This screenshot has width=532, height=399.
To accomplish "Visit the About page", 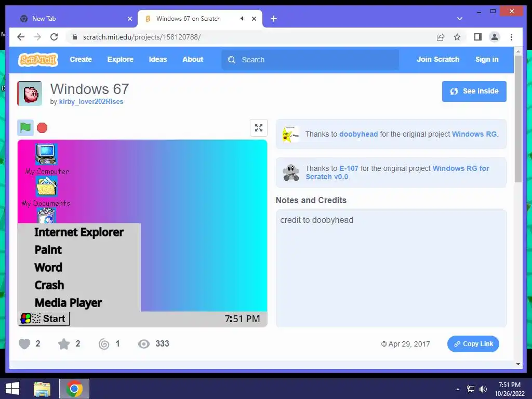I will pos(193,59).
